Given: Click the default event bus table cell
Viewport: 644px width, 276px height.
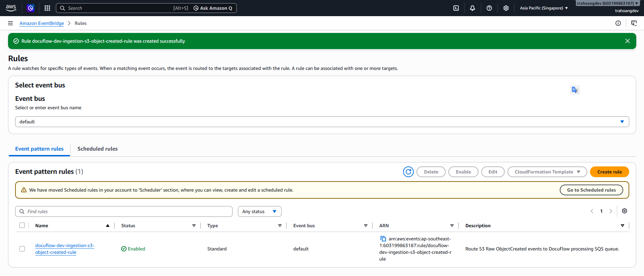Looking at the screenshot, I should 301,249.
